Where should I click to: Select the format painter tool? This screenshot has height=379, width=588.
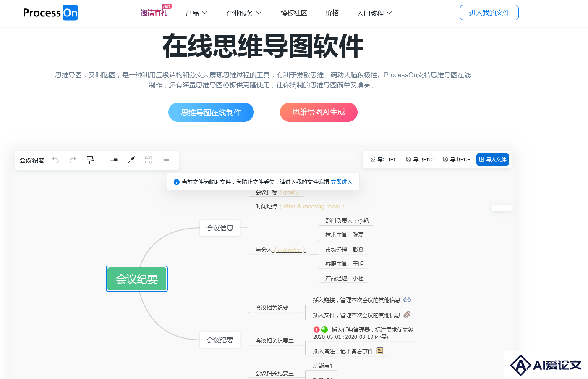tap(90, 160)
